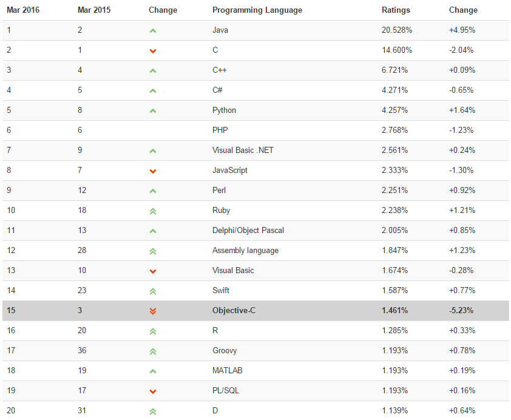
Task: Click the up arrow in MATLAB row
Action: [153, 371]
